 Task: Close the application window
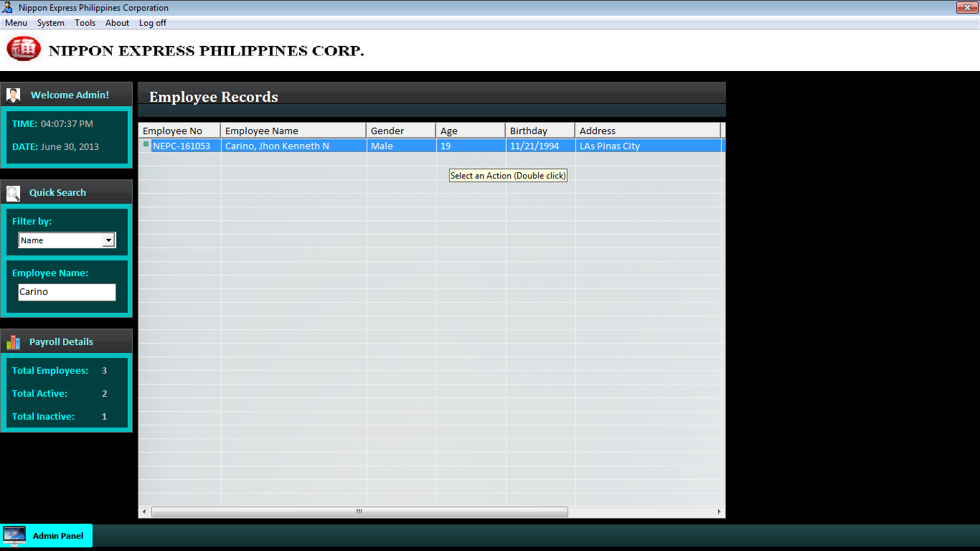[966, 7]
